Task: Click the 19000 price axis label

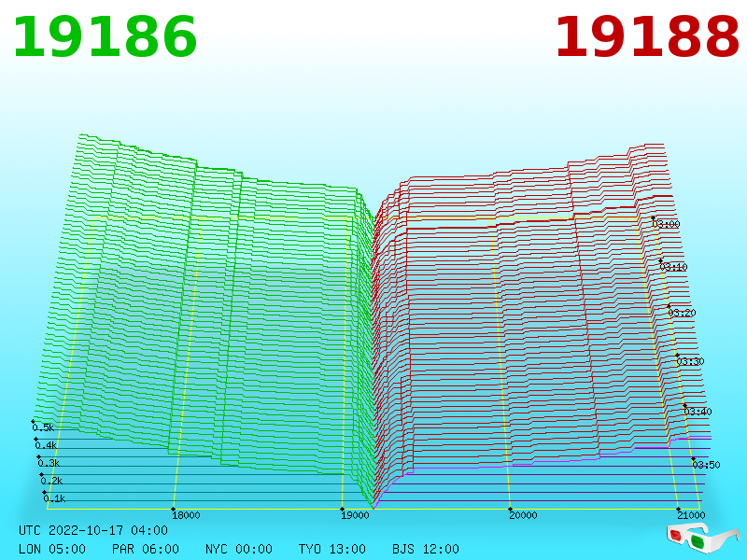Action: click(355, 515)
